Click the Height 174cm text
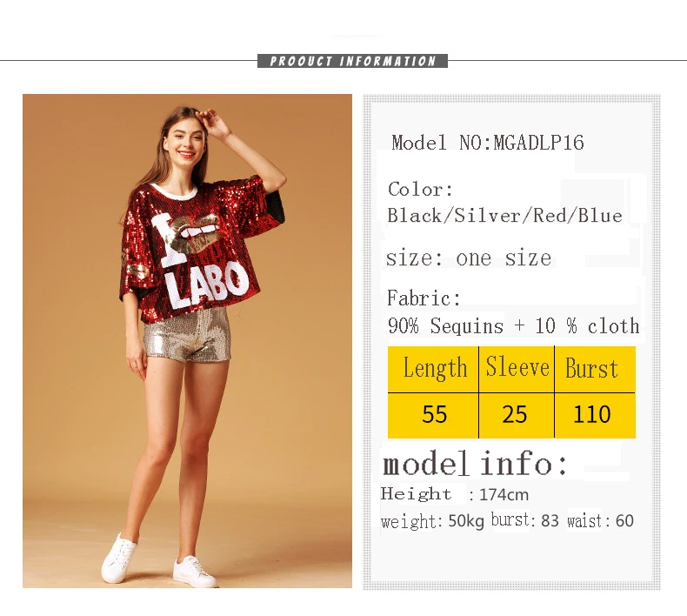The image size is (687, 616). 454,494
